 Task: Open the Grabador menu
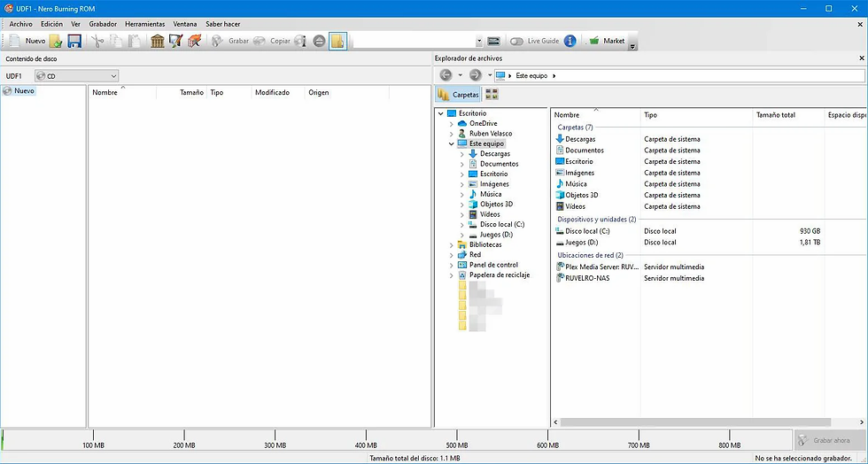point(103,24)
